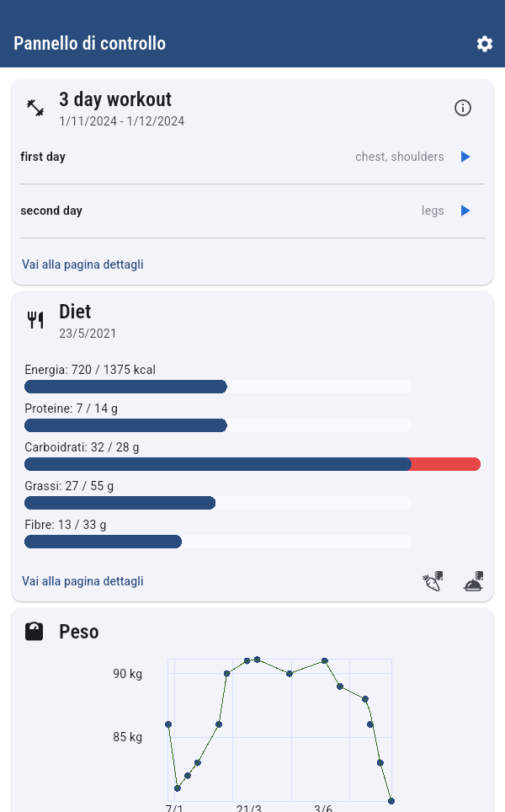Start the first day workout
The height and width of the screenshot is (812, 505).
(465, 157)
